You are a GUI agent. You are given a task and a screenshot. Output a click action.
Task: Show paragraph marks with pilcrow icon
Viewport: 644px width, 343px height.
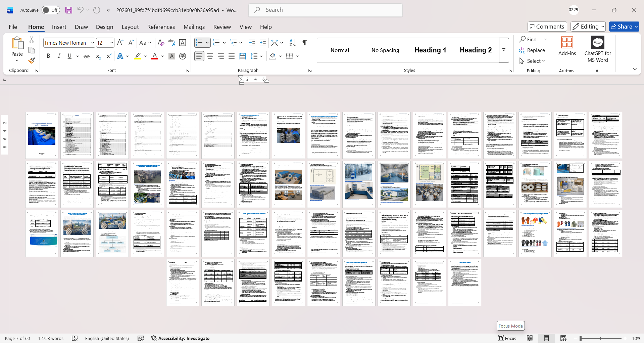[x=304, y=43]
